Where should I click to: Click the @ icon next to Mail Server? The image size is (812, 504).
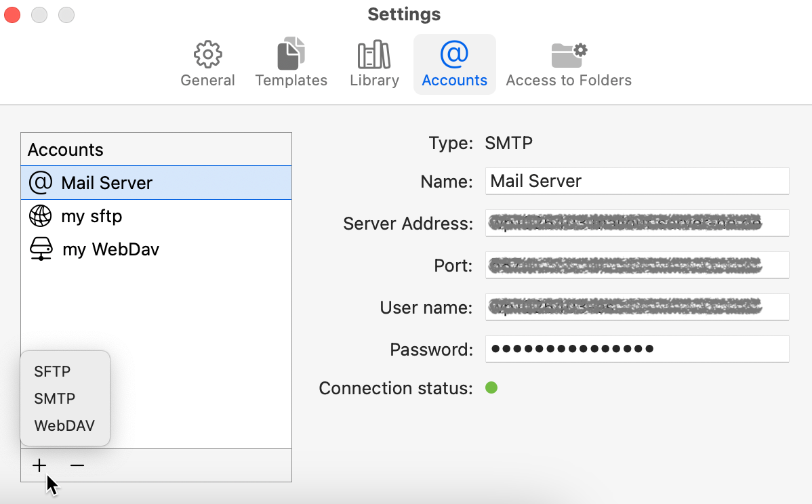(42, 182)
